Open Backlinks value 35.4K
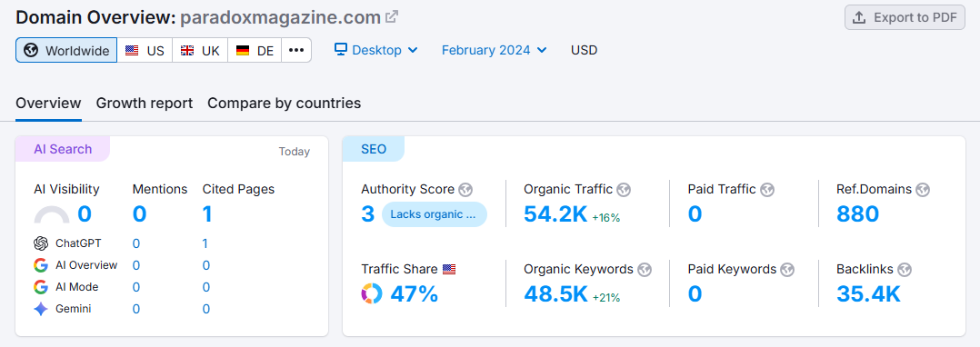 click(x=868, y=293)
